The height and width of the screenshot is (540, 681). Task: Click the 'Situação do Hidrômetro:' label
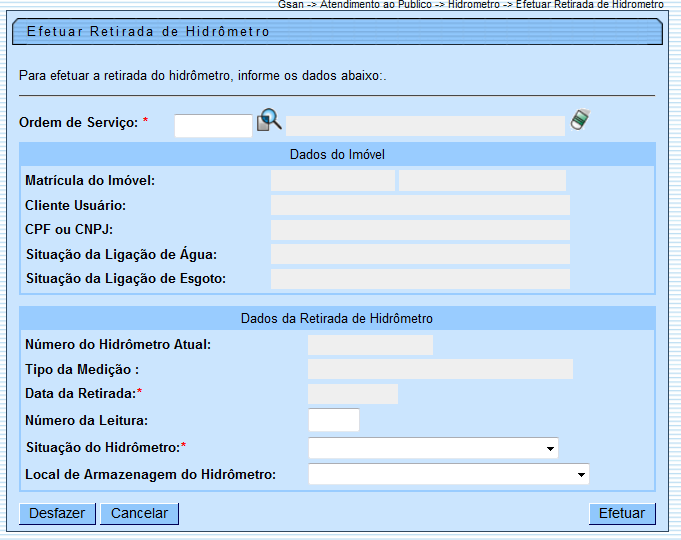click(x=103, y=447)
